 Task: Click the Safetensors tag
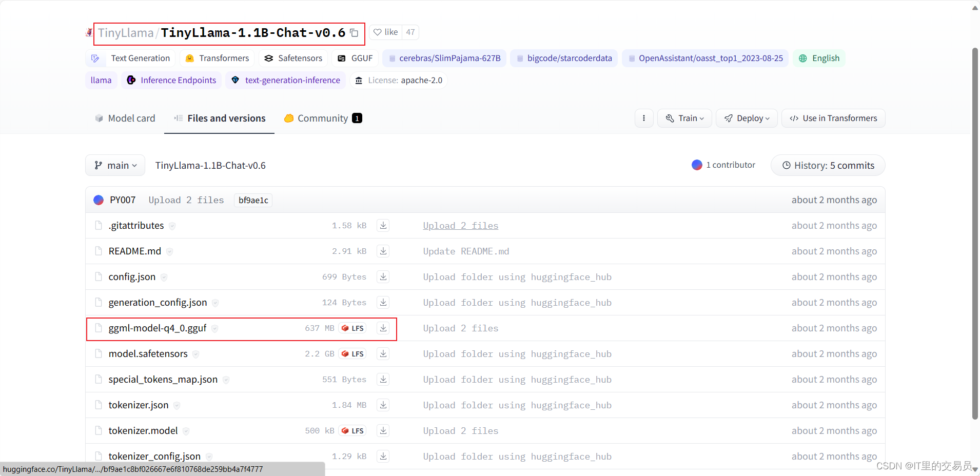[x=293, y=58]
